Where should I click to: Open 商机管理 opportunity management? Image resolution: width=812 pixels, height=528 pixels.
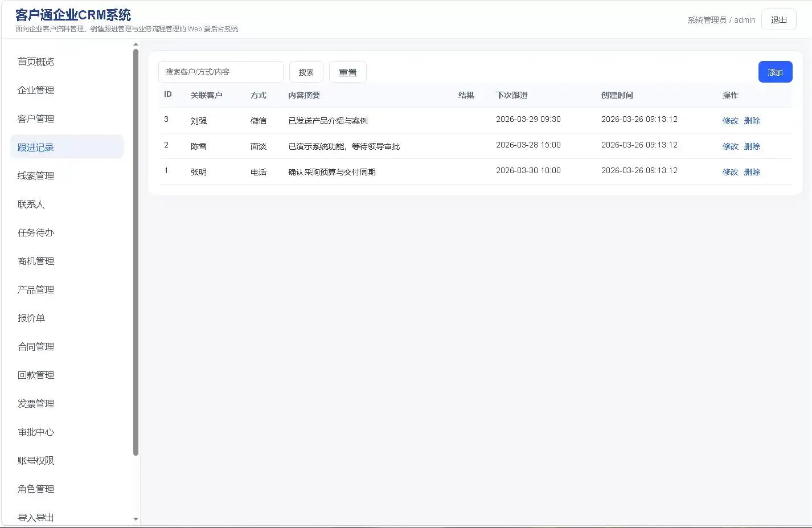pos(36,260)
